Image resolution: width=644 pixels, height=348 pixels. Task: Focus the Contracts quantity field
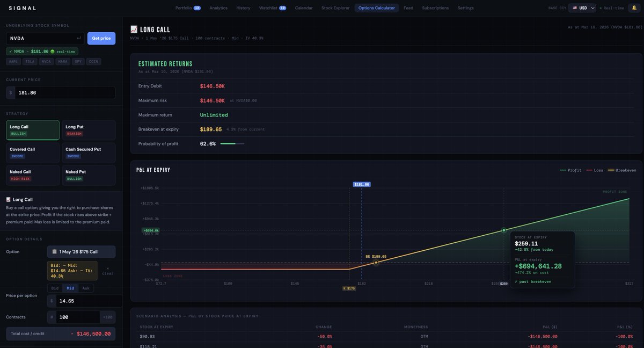coord(78,317)
